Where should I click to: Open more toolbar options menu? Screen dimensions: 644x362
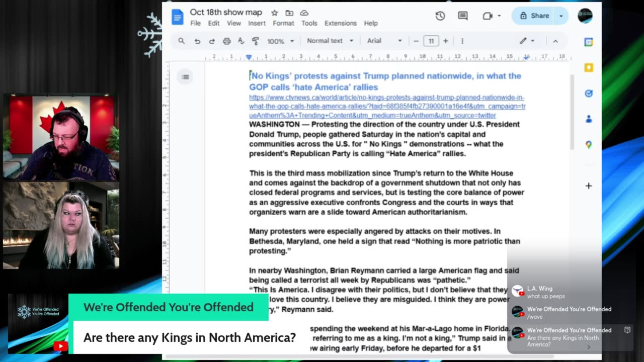pyautogui.click(x=462, y=41)
